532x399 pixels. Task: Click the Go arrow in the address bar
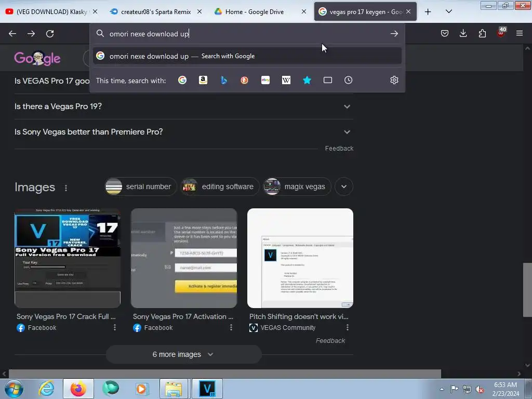394,34
